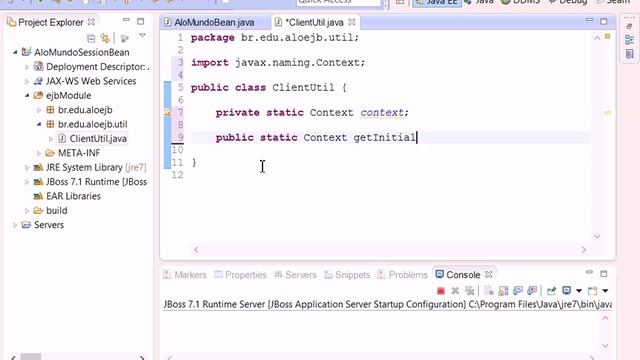Select the JAX-WS Web Services item
Screen dimensions: 640x360
(91, 81)
